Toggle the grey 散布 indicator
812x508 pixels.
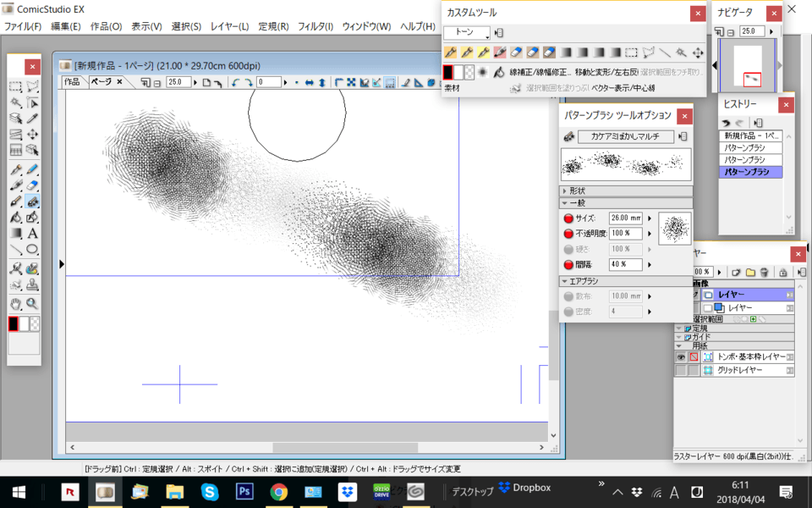568,296
